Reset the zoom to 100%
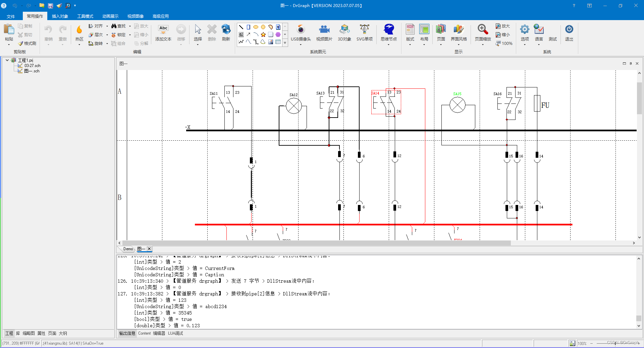 pyautogui.click(x=504, y=44)
